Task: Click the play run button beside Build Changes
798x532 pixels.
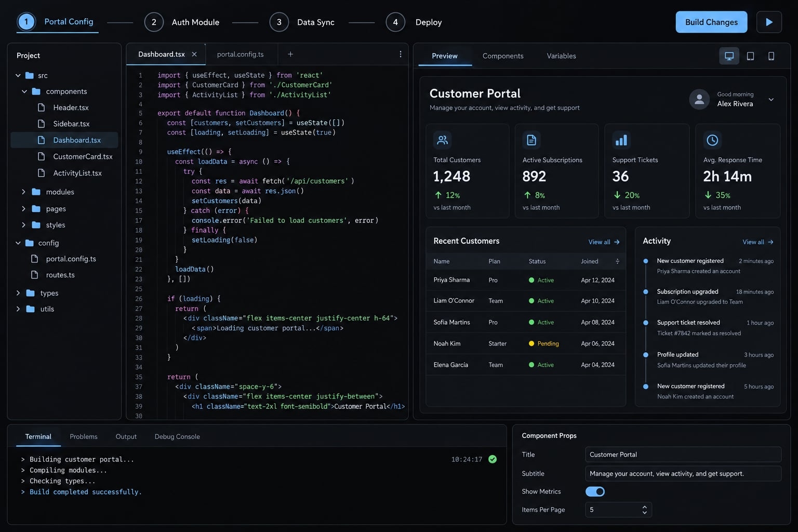Action: pos(769,22)
